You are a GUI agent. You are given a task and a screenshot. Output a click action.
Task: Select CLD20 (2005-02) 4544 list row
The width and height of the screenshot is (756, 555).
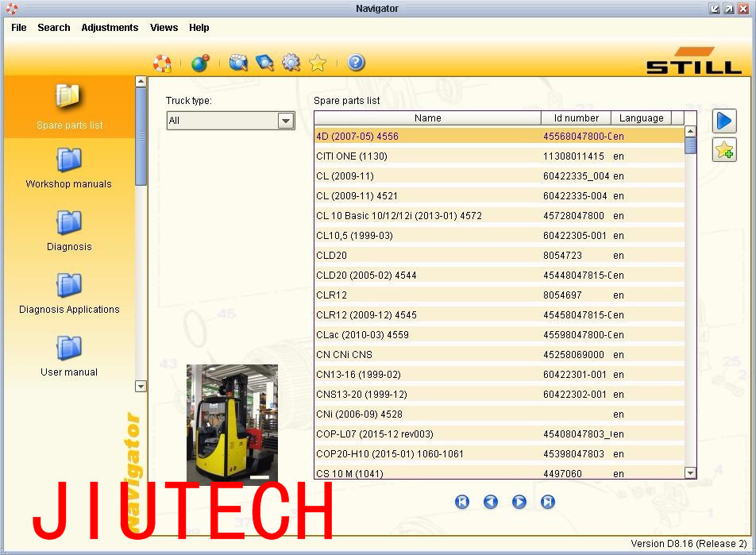499,276
